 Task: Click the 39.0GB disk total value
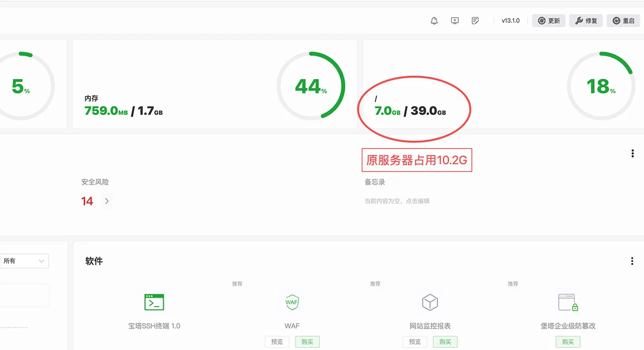click(428, 111)
